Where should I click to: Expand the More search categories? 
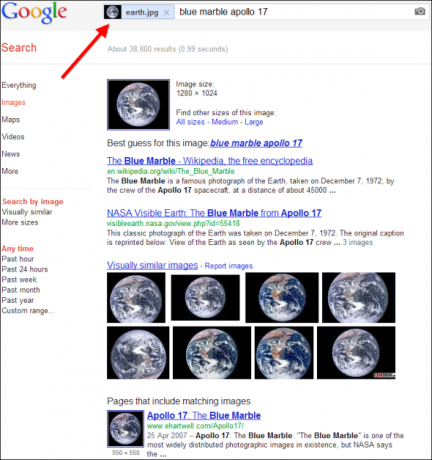pos(10,171)
